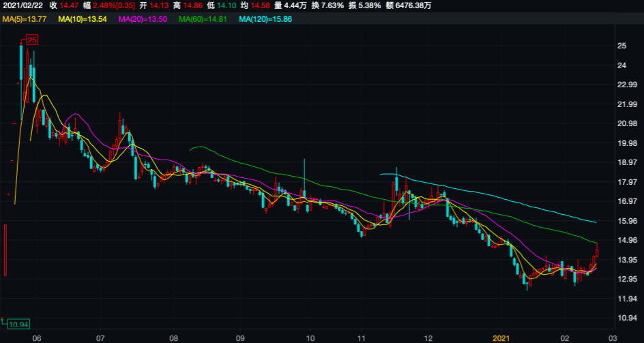Click the 15.96 label on the price axis

point(626,221)
